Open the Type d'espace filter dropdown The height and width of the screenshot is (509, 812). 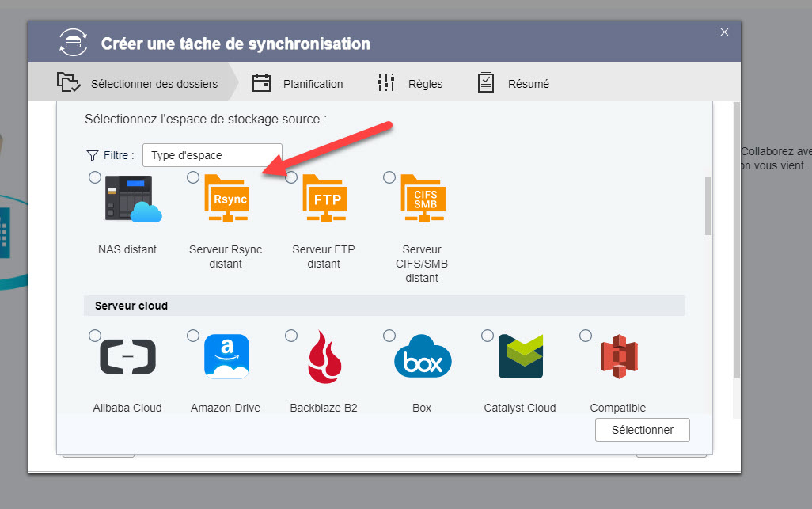pos(212,155)
